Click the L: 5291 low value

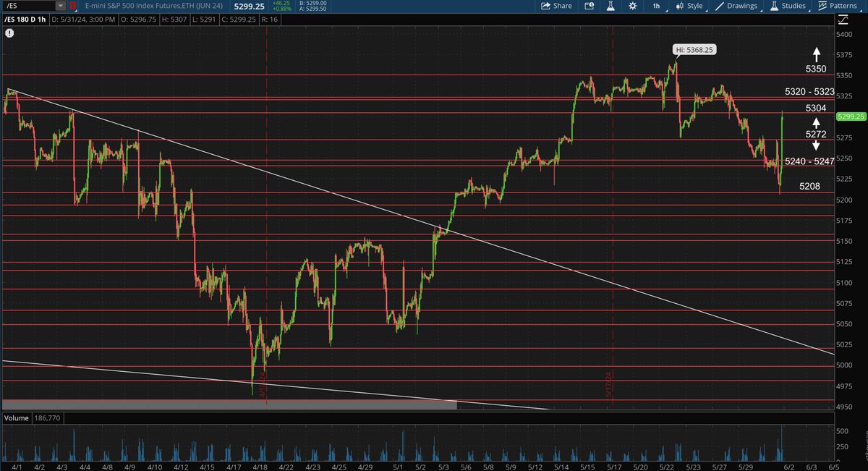tap(203, 18)
